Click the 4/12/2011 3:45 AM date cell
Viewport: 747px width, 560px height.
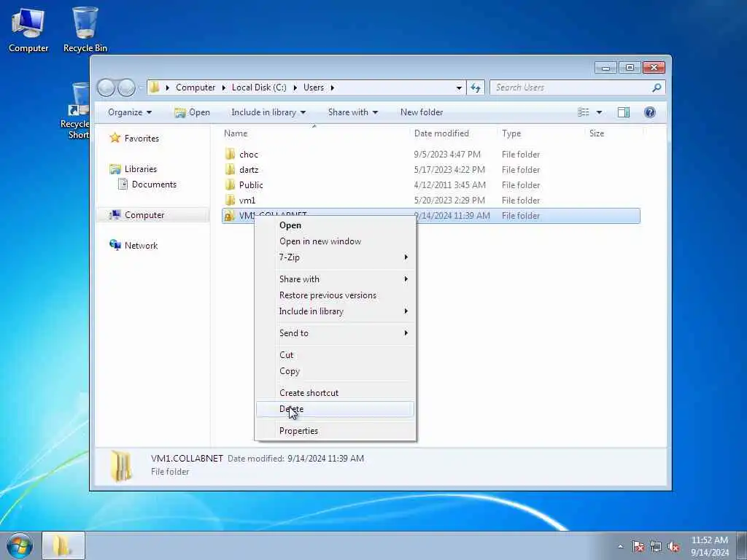pos(449,184)
